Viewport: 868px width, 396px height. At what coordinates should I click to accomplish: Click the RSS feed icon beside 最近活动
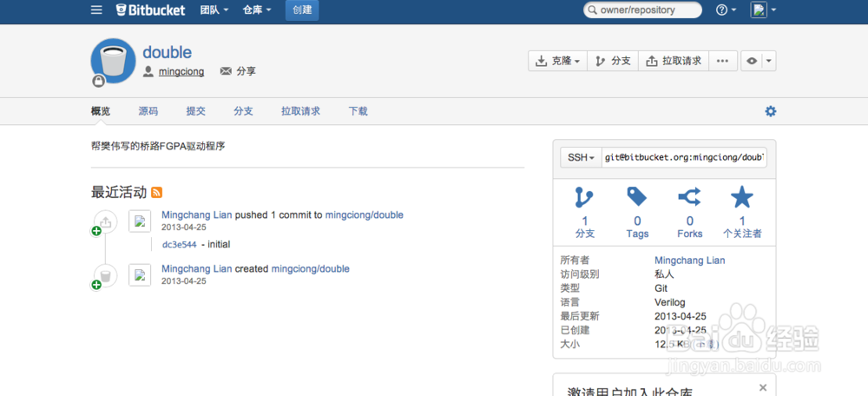pyautogui.click(x=156, y=192)
